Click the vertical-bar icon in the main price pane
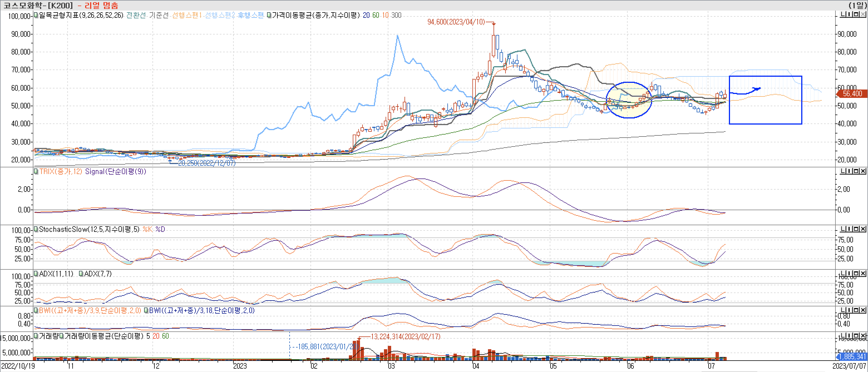The width and height of the screenshot is (868, 372). pos(849,14)
